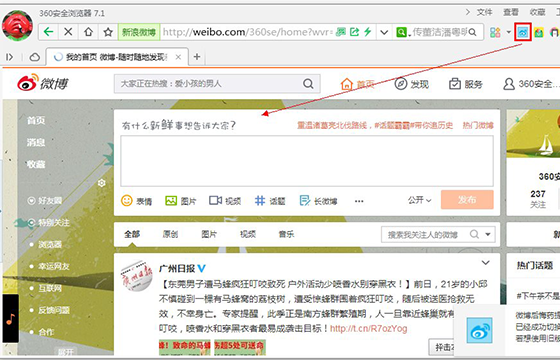The height and width of the screenshot is (360, 560).
Task: Click the 360 search engine icon
Action: coord(401,32)
